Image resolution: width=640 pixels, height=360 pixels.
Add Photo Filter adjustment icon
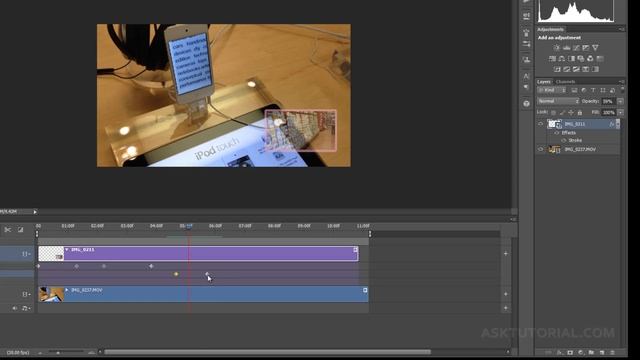[581, 59]
